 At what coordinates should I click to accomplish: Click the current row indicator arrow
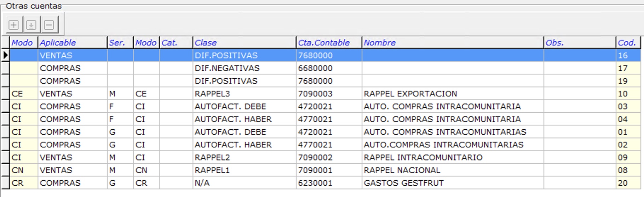5,55
